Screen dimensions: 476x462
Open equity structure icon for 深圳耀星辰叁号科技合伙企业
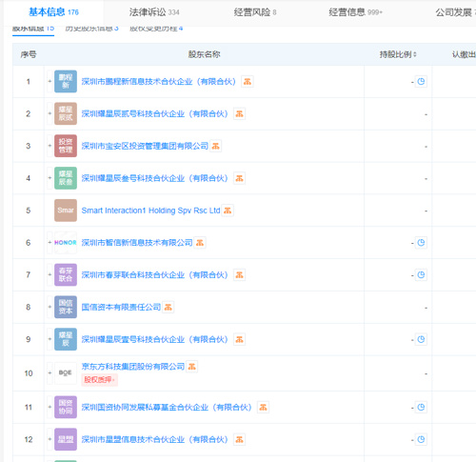coord(239,178)
